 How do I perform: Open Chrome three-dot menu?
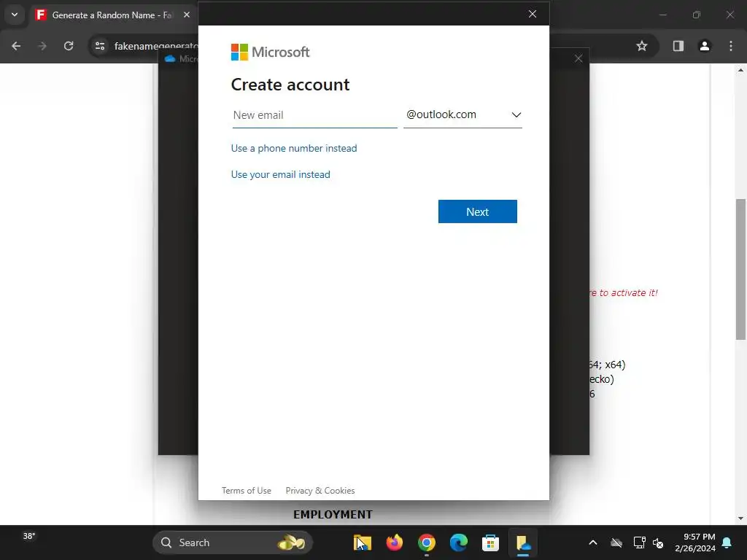point(731,46)
